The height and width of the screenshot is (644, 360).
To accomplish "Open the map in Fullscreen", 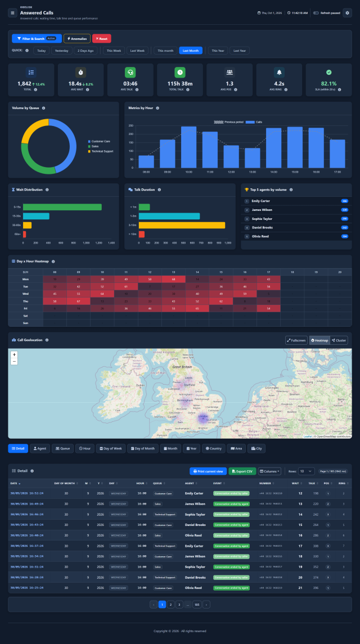I will pyautogui.click(x=296, y=340).
